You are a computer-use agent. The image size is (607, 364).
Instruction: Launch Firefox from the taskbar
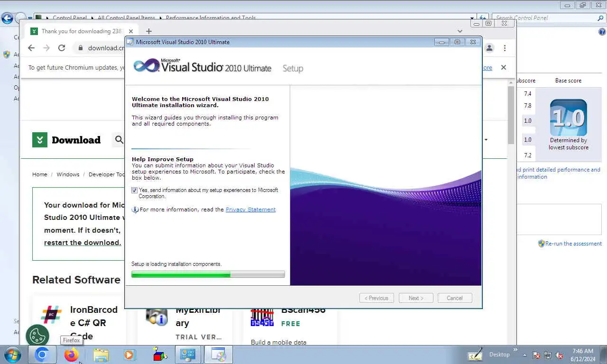[x=72, y=355]
